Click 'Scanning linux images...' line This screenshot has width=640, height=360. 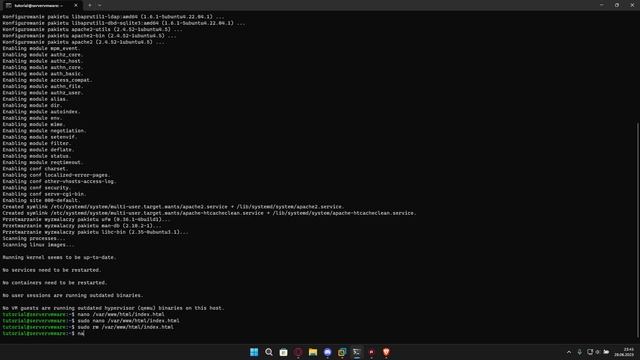38,245
